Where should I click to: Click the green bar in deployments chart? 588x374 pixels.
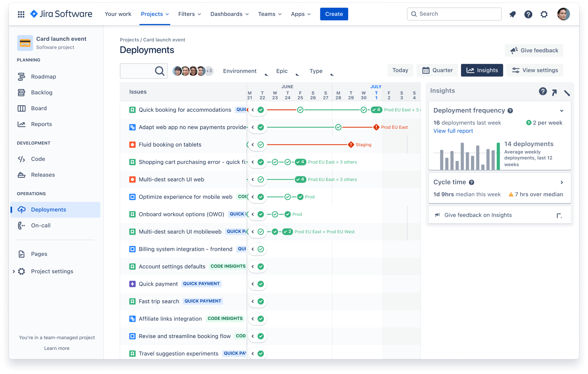tap(498, 156)
